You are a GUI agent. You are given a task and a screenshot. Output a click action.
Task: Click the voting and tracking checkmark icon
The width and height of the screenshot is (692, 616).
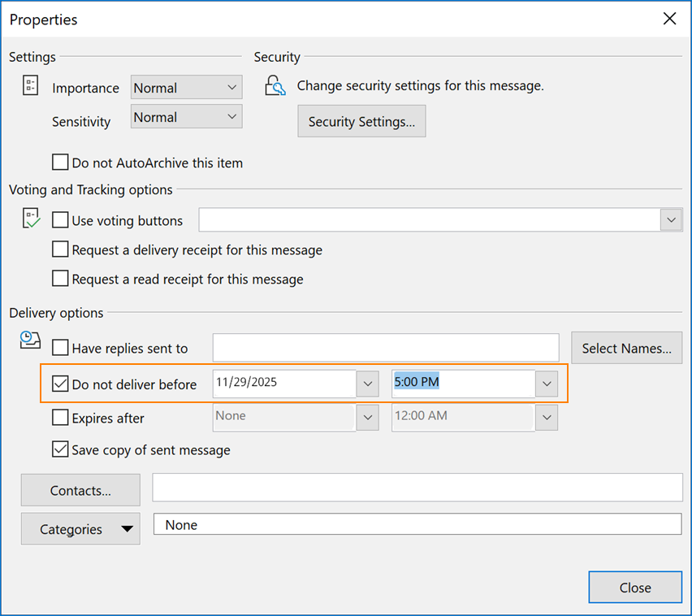(31, 218)
